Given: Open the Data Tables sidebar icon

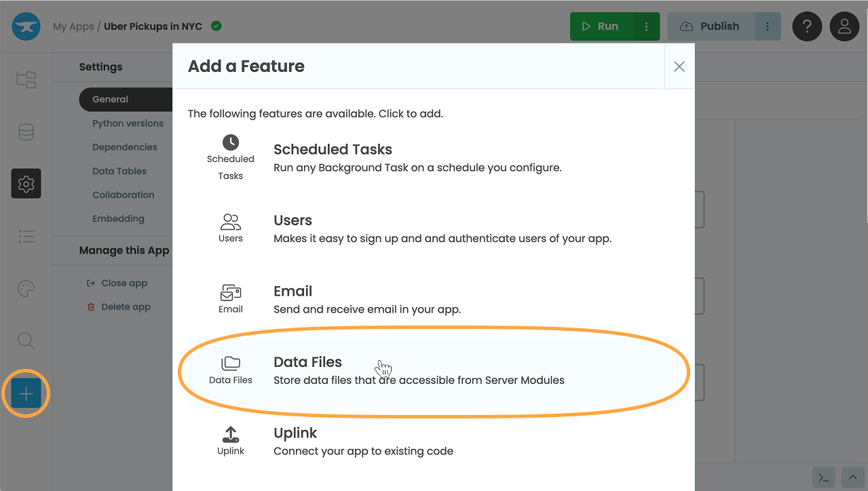Looking at the screenshot, I should (x=26, y=132).
